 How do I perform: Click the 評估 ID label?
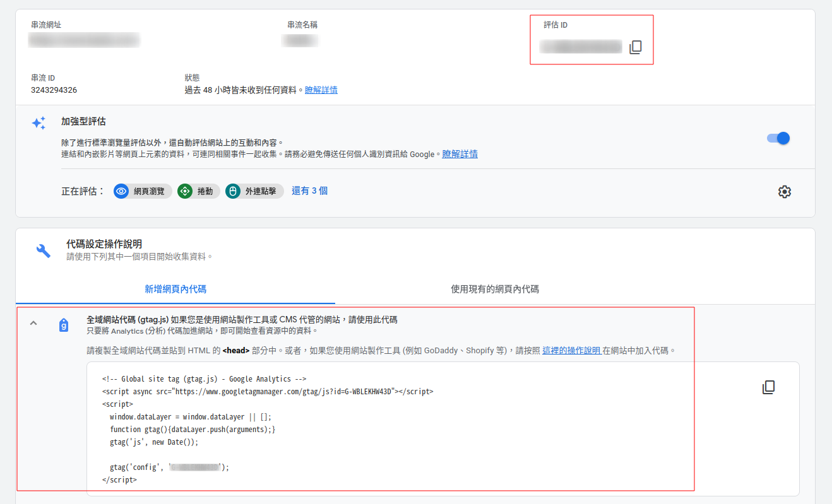[556, 25]
